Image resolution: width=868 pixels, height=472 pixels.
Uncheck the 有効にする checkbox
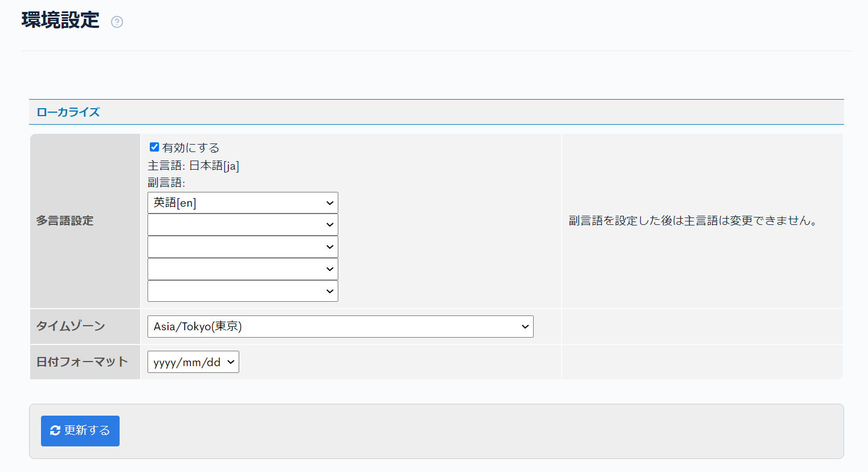(x=154, y=146)
